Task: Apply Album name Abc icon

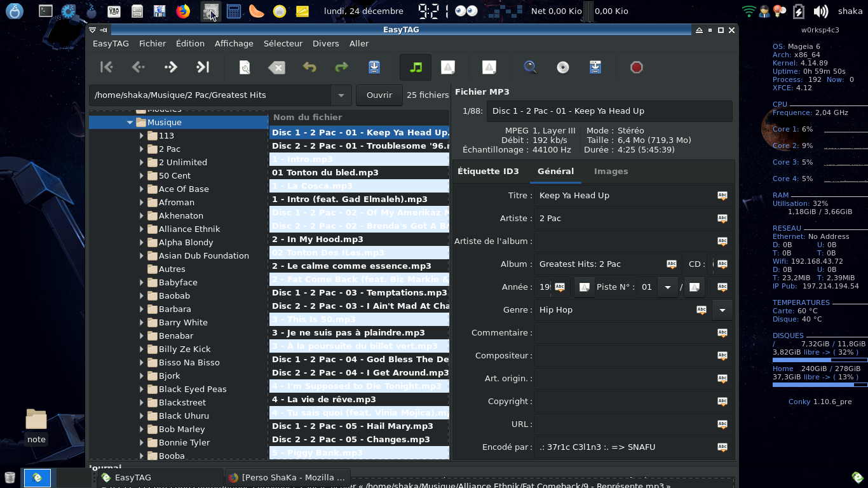Action: [671, 264]
